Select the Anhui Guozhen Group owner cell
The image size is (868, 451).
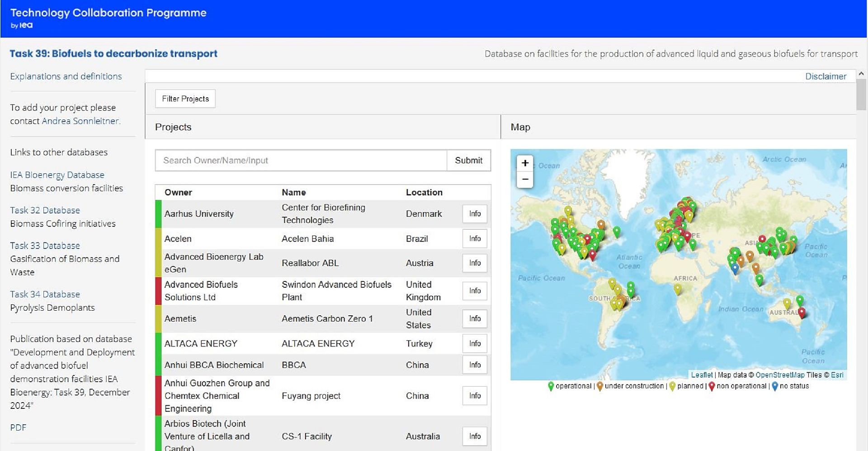coord(217,395)
